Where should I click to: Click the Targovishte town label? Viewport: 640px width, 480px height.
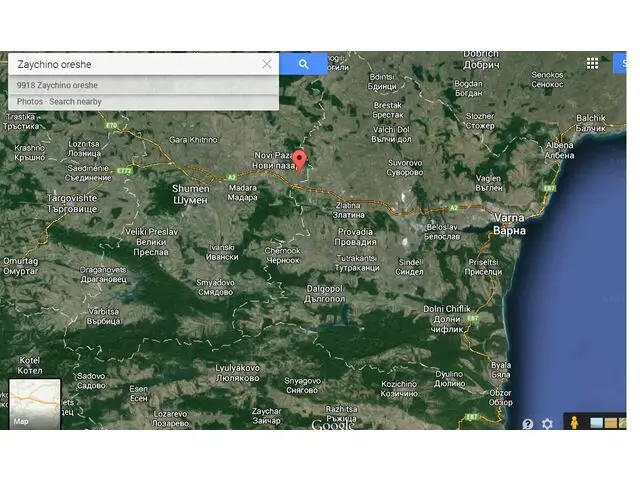[x=71, y=204]
